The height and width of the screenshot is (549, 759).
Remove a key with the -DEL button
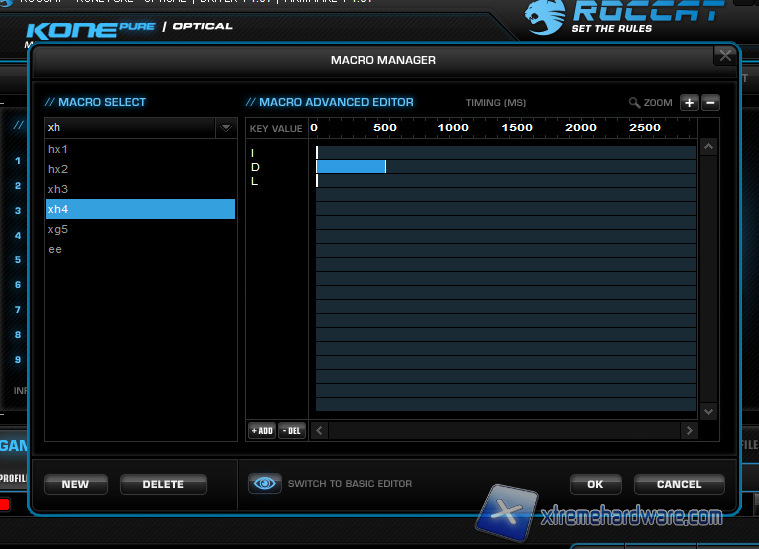tap(292, 430)
